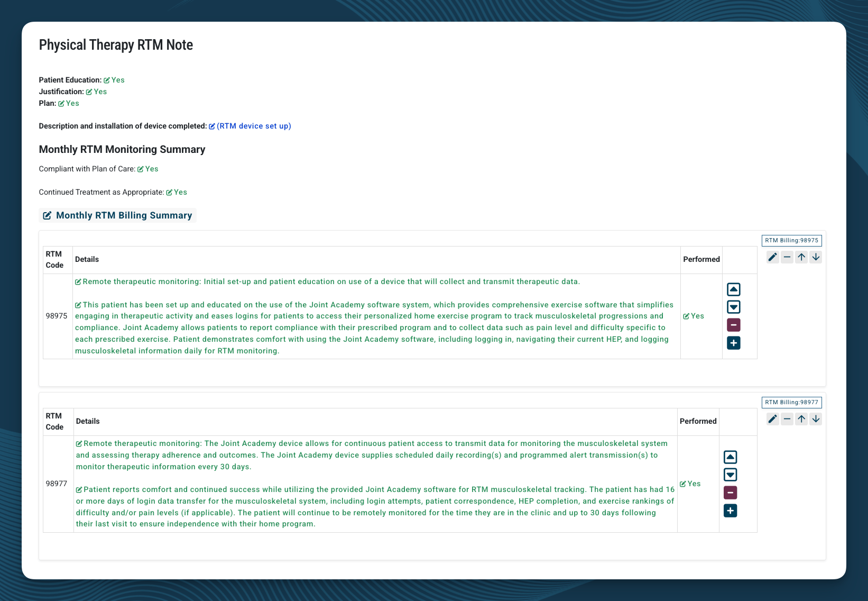Move the 98975 row down with triangle button

pos(734,307)
